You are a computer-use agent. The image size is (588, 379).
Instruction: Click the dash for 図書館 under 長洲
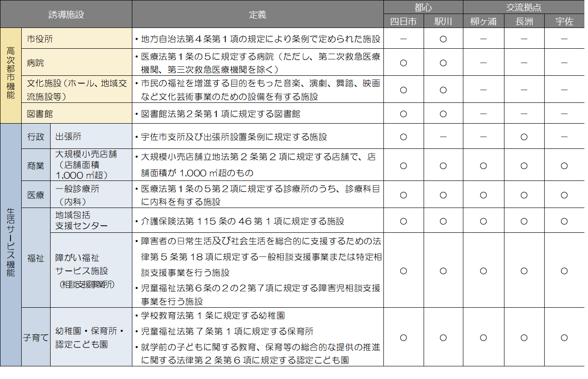click(524, 114)
